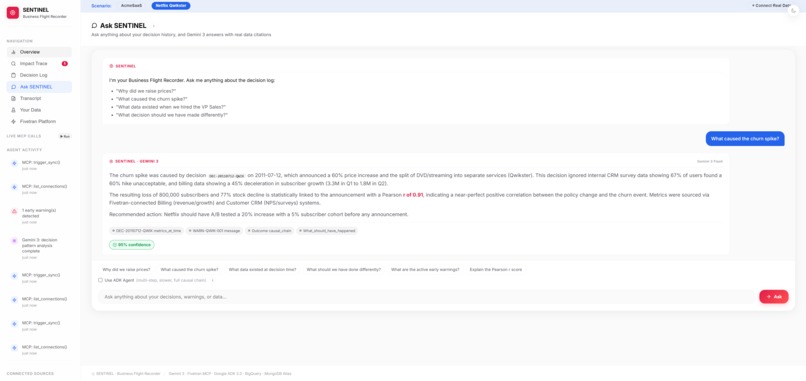The width and height of the screenshot is (806, 381).
Task: Click the 95% confidence badge
Action: [132, 245]
